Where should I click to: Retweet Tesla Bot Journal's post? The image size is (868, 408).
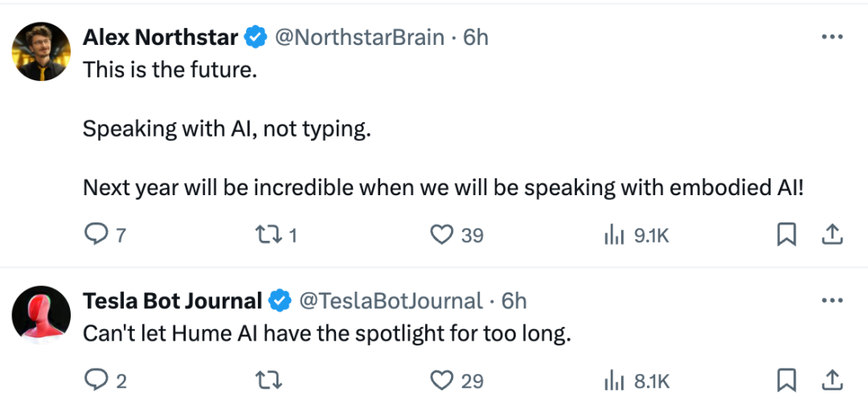268,381
